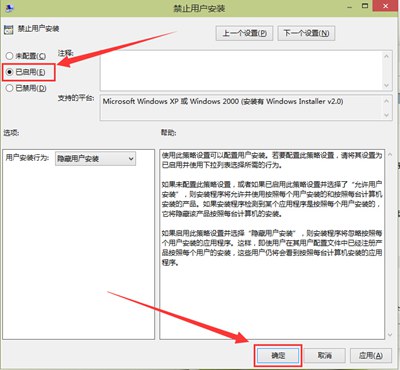Click down arrow of 支持的平台 scrollbar

point(386,115)
